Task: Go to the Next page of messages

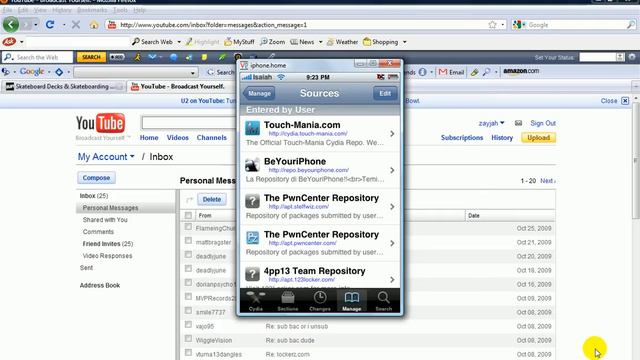Action: coord(547,180)
